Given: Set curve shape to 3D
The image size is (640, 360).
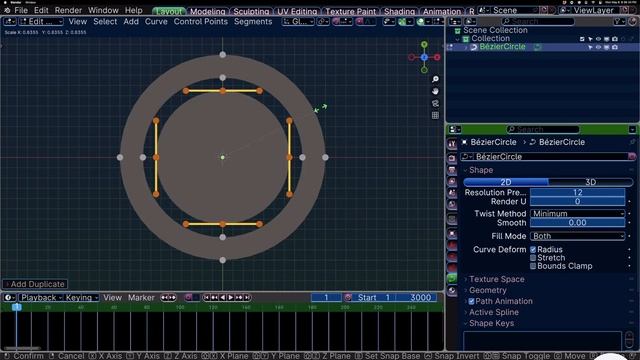Looking at the screenshot, I should [590, 182].
